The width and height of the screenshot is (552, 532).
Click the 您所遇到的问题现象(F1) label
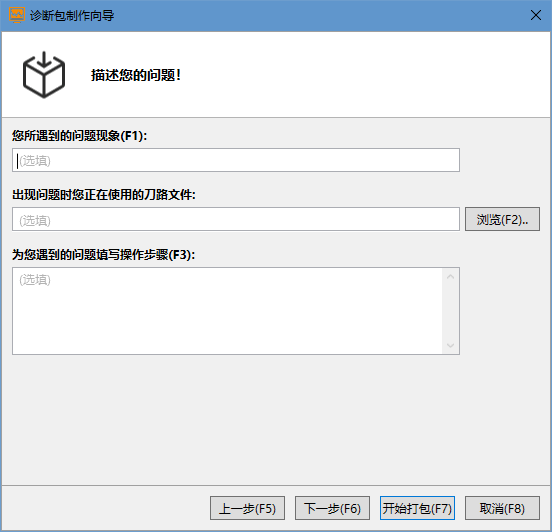pos(80,136)
